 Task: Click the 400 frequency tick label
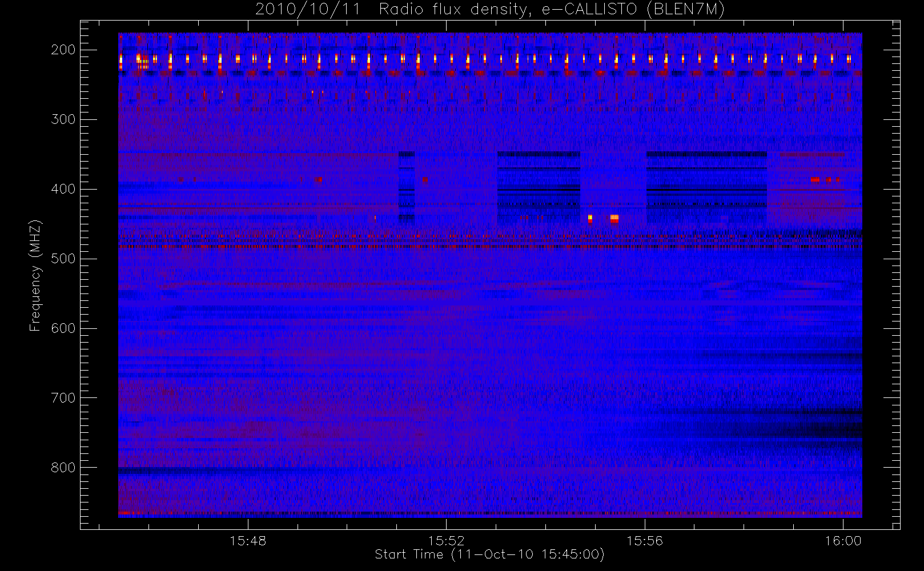tap(63, 189)
